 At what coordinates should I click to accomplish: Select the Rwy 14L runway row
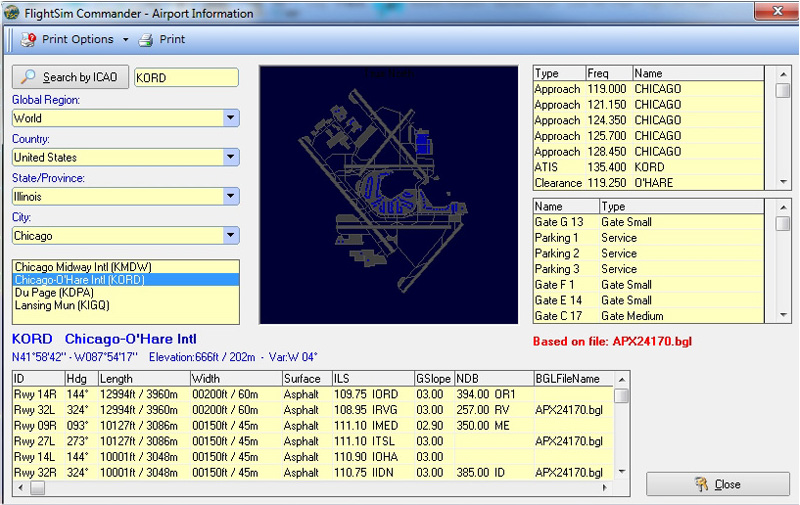[313, 457]
